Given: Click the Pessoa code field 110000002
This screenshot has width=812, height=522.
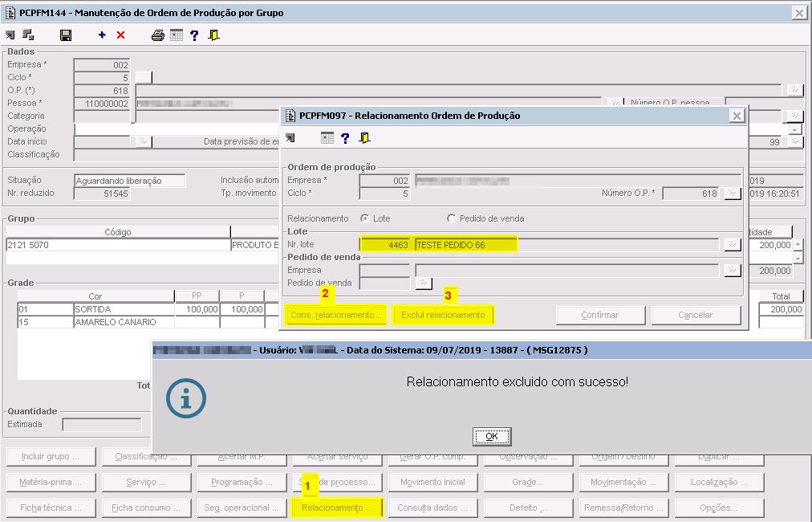Looking at the screenshot, I should point(101,104).
